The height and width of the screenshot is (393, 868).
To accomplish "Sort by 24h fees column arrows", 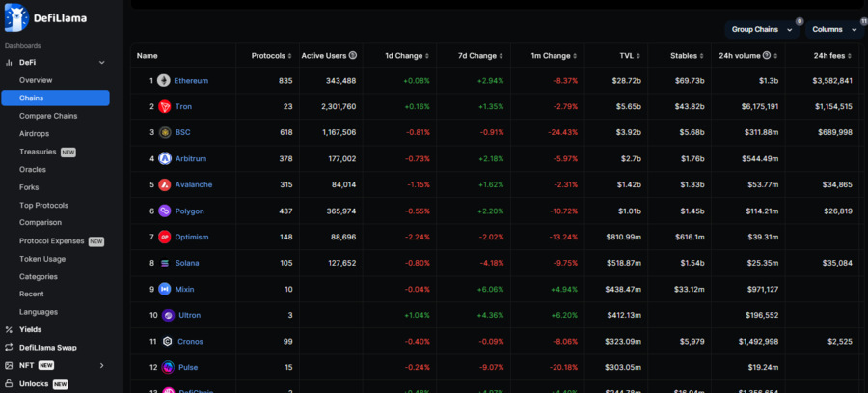I will point(850,56).
